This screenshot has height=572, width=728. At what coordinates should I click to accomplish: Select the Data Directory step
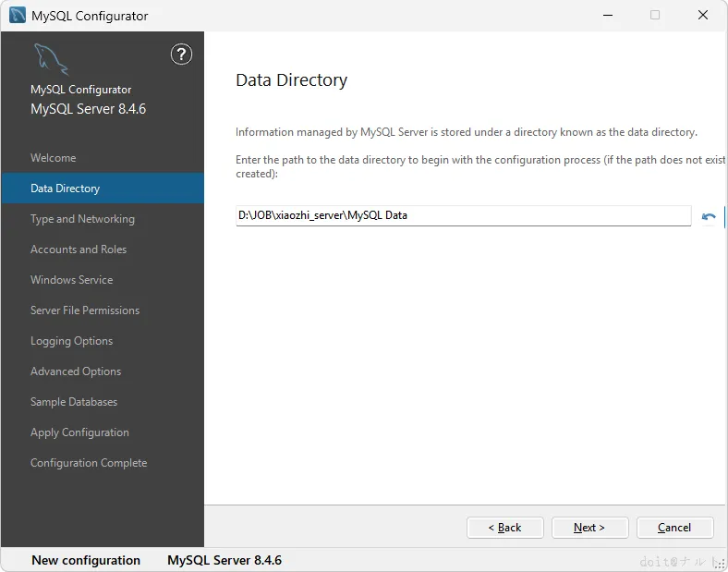65,189
